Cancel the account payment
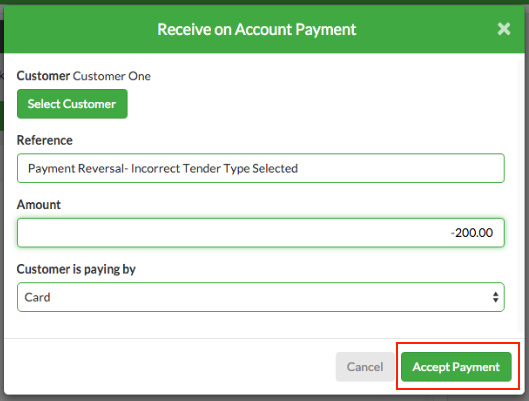Viewport: 529px width, 401px height. coord(365,367)
